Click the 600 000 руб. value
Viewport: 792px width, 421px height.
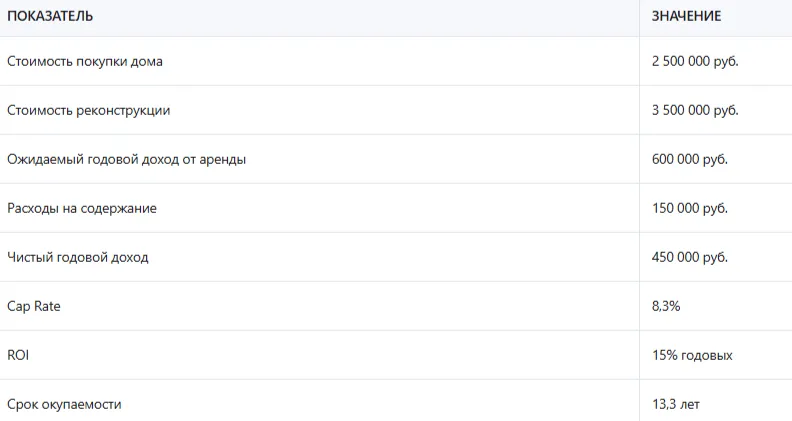click(689, 159)
